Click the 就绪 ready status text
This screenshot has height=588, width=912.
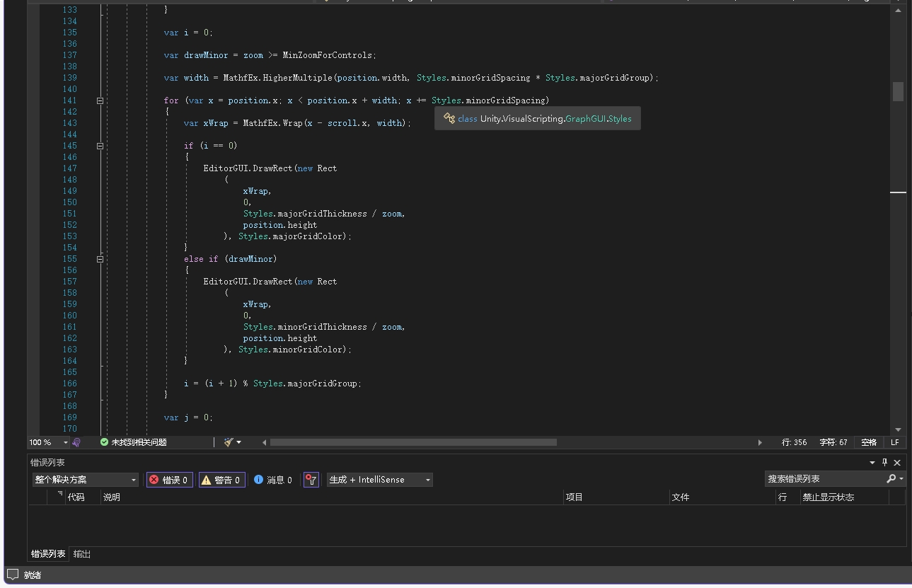[33, 575]
